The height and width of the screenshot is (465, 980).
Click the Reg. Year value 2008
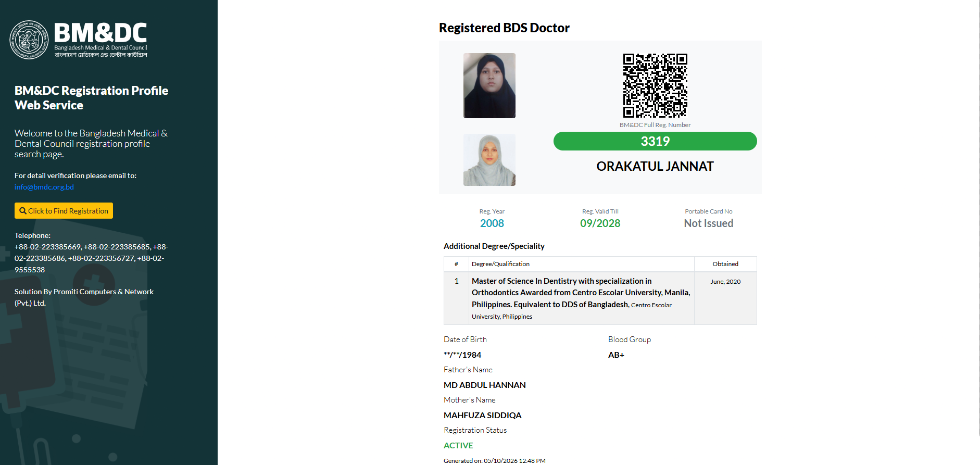[x=492, y=223]
